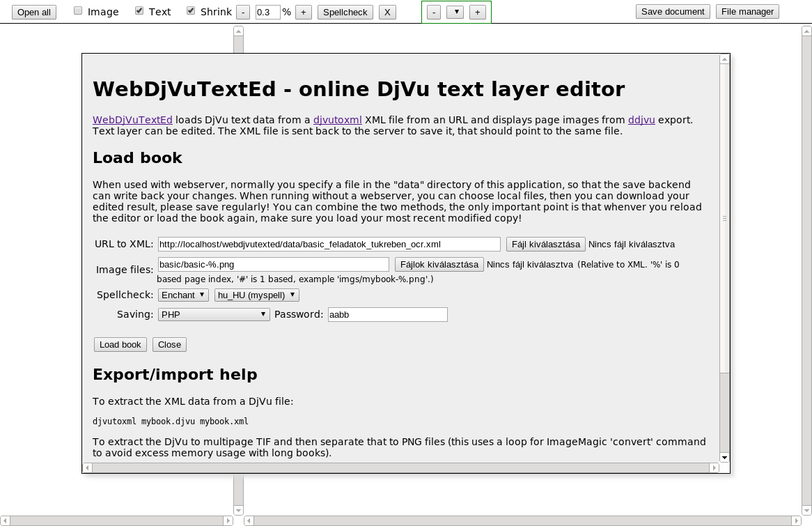Open the hu_HU (myspell) dictionary dropdown

click(256, 295)
